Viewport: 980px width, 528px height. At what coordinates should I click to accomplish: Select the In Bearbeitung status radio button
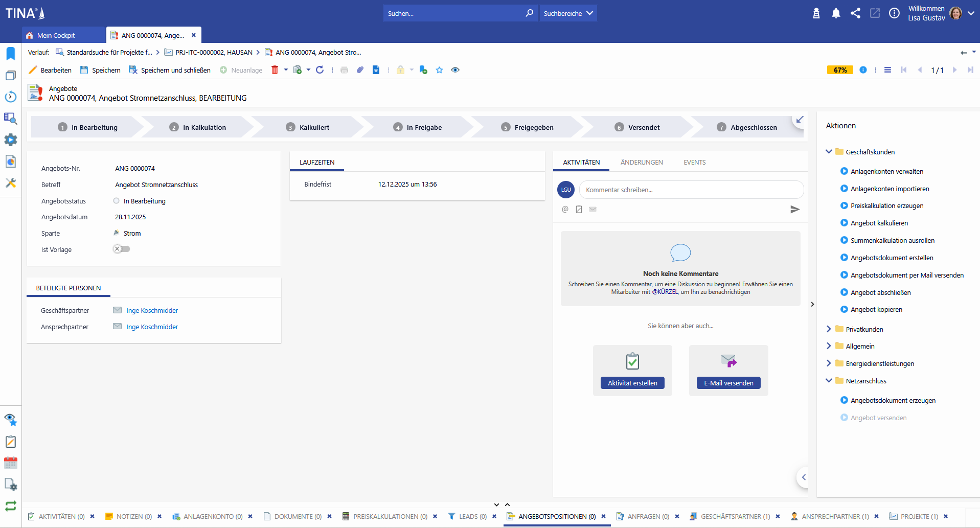(117, 201)
